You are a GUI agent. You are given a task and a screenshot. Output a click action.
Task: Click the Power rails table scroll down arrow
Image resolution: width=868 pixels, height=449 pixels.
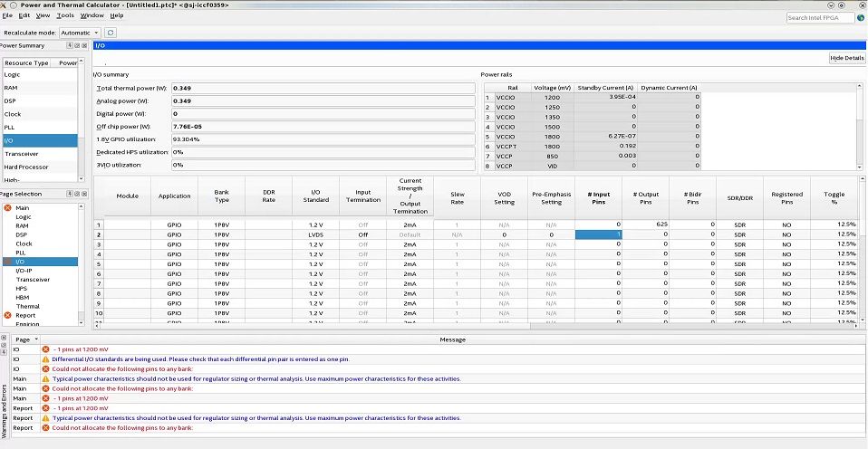tap(860, 167)
